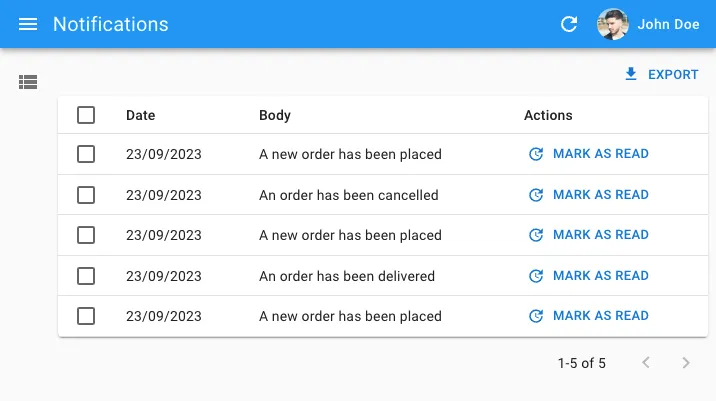Click the download icon beside Export
716x401 pixels.
630,74
